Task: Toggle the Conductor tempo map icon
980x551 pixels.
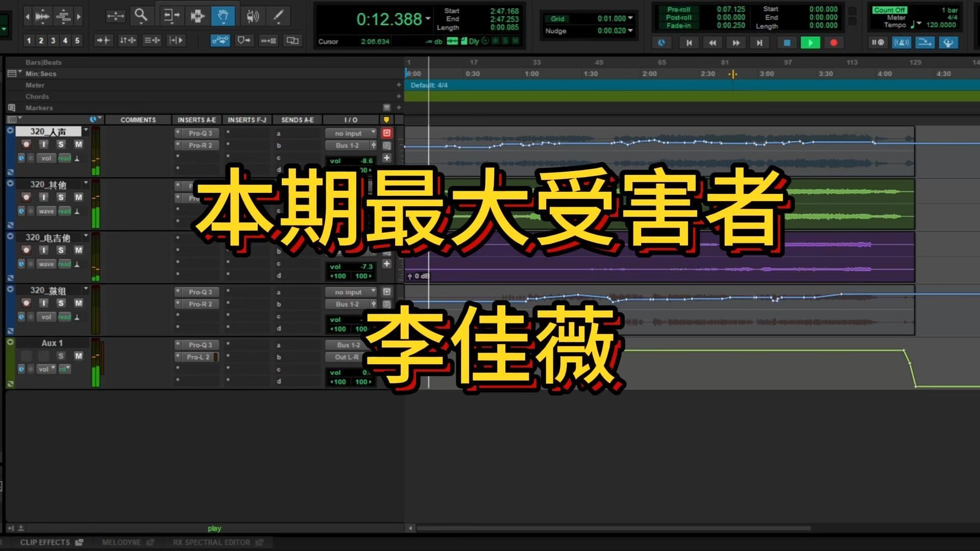Action: coord(948,43)
